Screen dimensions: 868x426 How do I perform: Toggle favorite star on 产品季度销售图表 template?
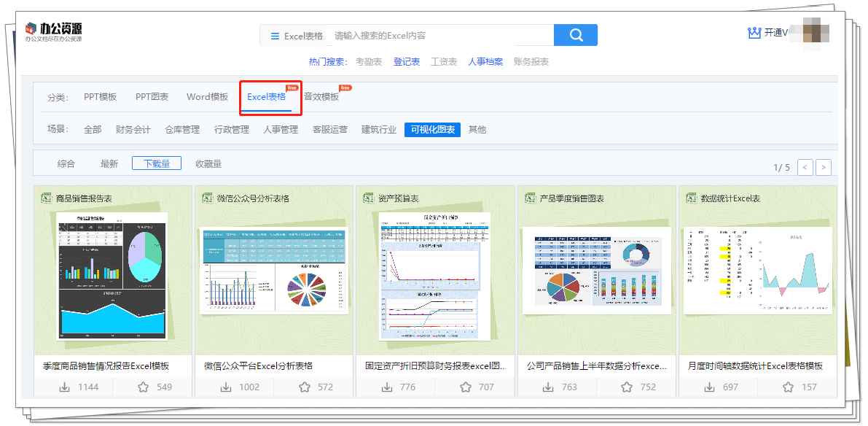click(625, 389)
